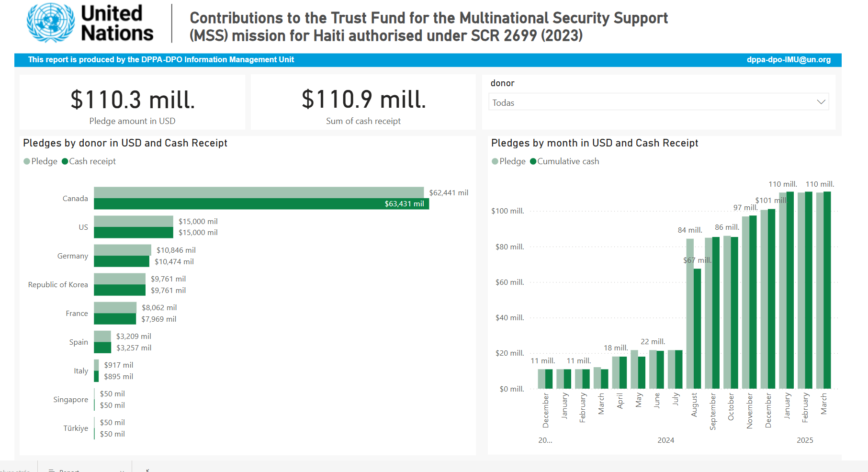
Task: Select Germany's pledge bar
Action: click(122, 250)
